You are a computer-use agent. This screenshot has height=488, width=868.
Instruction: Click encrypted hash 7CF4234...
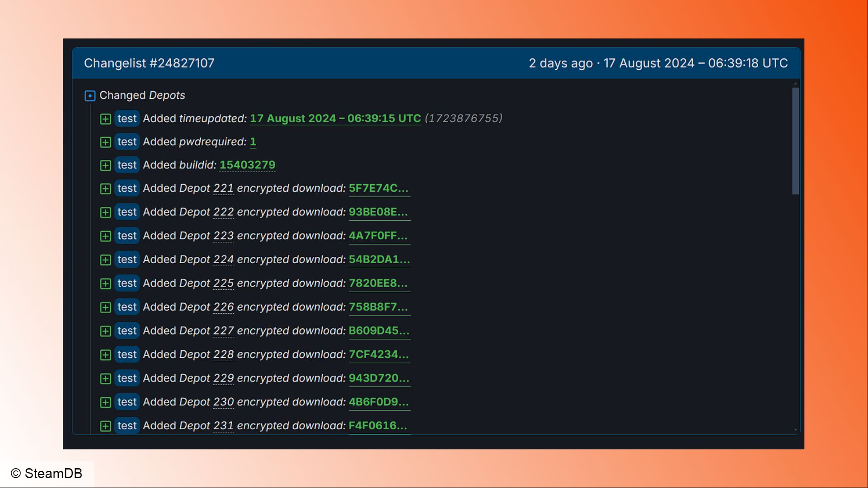point(379,355)
